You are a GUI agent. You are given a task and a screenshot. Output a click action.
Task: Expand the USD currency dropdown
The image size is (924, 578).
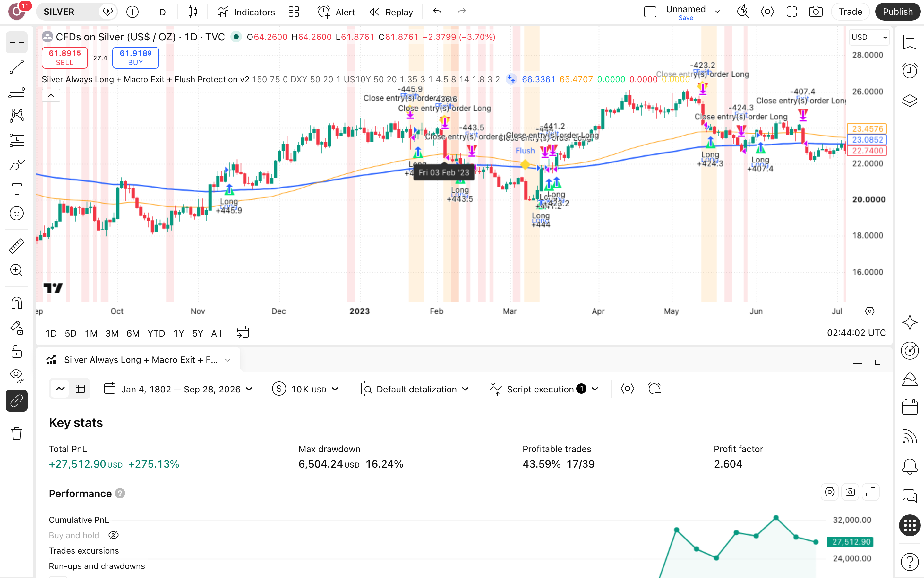tap(869, 37)
